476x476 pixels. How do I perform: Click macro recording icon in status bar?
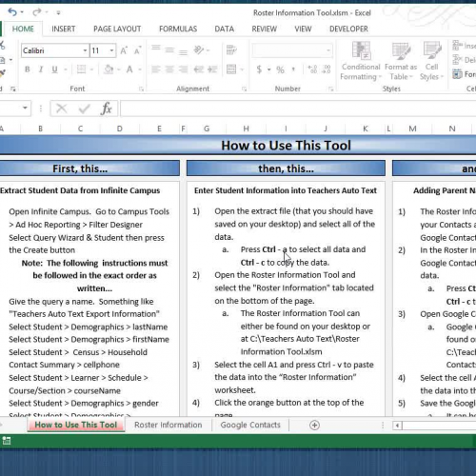pyautogui.click(x=7, y=441)
